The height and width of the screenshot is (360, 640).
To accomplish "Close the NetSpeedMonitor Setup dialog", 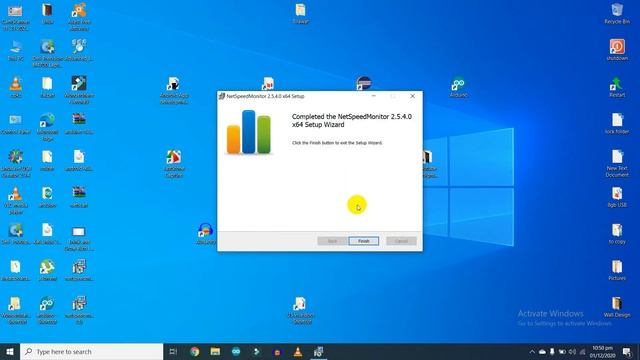I will pos(412,96).
